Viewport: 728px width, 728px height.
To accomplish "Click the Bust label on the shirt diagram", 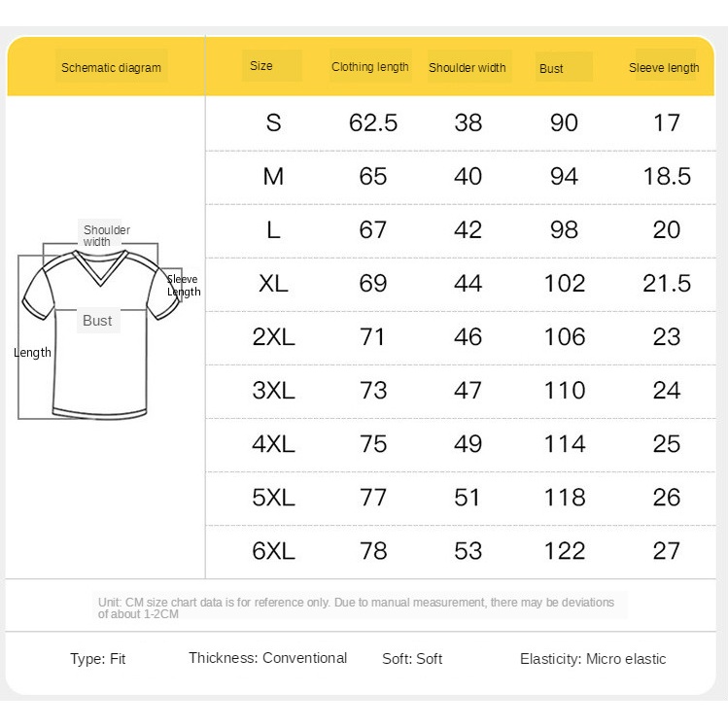I will (x=97, y=321).
